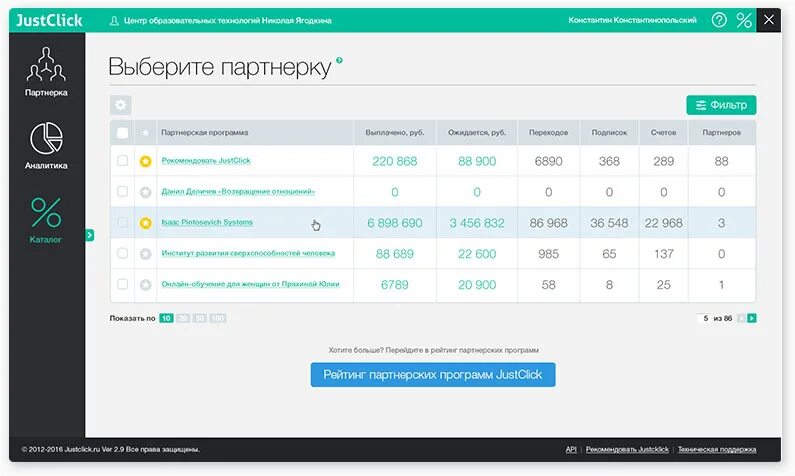Image resolution: width=795 pixels, height=476 pixels.
Task: Click expected amount 3 456 832
Action: tap(477, 223)
